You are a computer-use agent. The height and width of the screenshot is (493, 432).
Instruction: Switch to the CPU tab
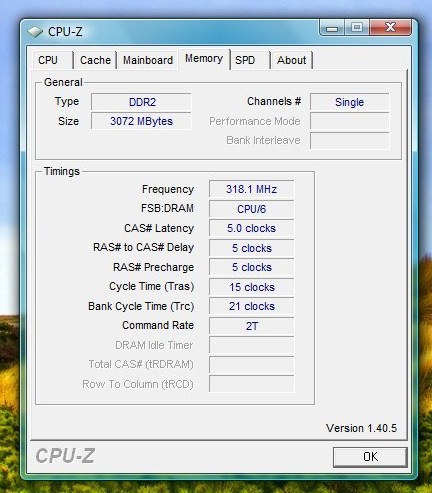53,60
